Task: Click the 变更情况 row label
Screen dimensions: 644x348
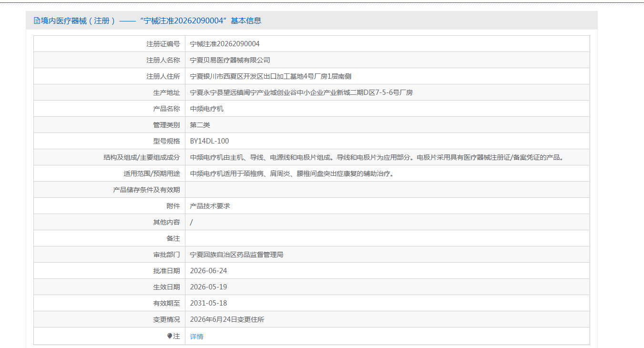Action: [x=166, y=319]
